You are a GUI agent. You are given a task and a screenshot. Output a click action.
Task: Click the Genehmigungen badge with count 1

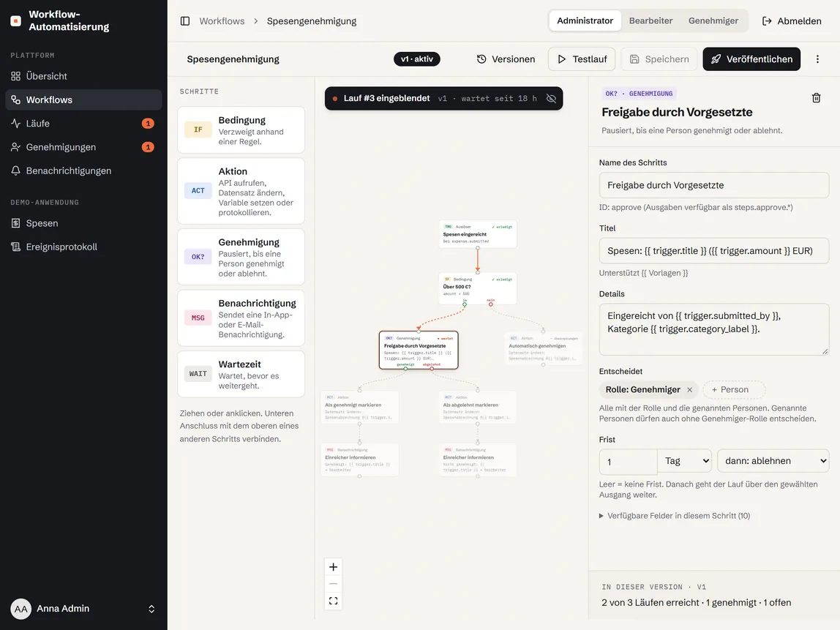coord(148,147)
